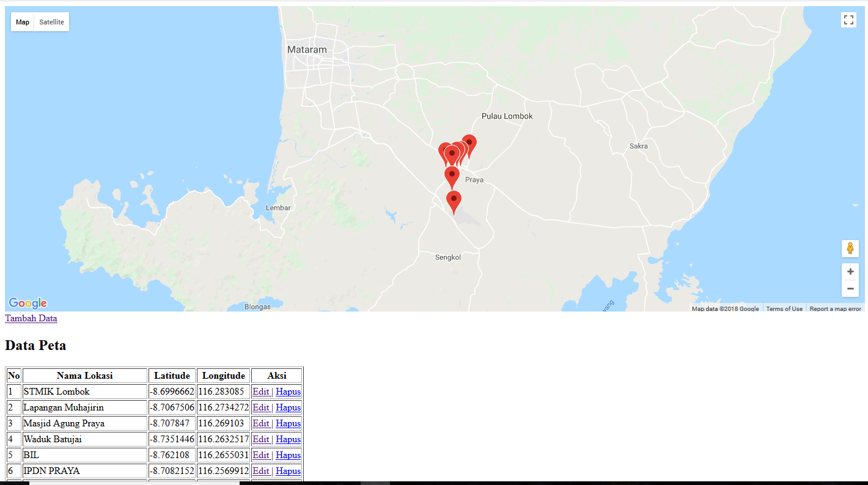Edit the IPDN PRAYA entry
This screenshot has height=485, width=868.
coord(261,471)
